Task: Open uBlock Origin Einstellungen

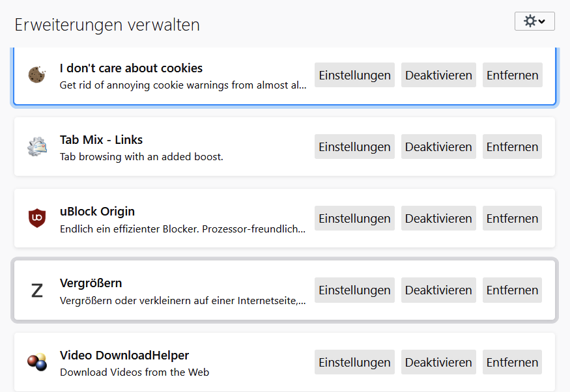Action: [354, 218]
